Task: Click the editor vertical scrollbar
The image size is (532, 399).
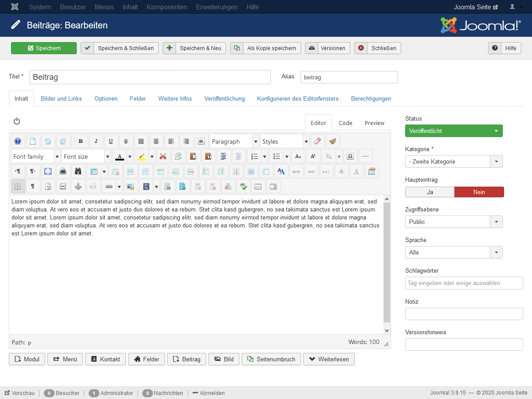Action: point(387,265)
